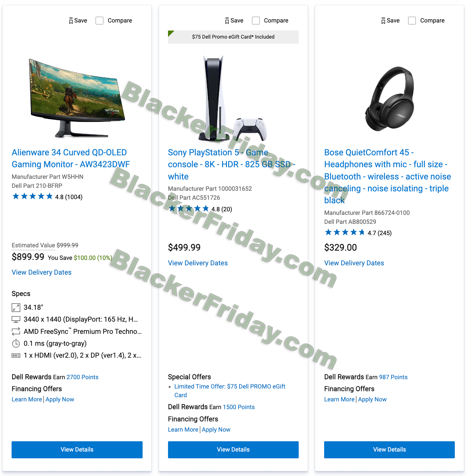This screenshot has height=476, width=468.
Task: Click the Save bookmark icon for PlayStation 5
Action: (227, 21)
